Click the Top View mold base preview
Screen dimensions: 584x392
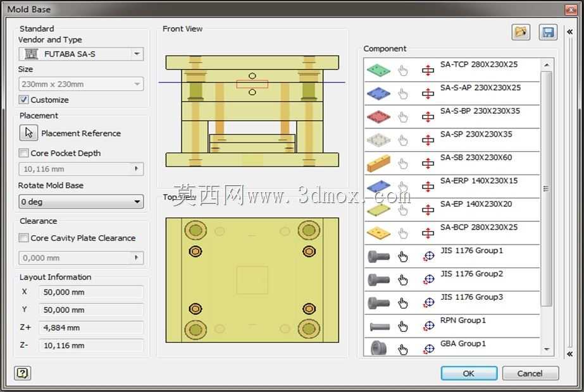click(x=252, y=280)
